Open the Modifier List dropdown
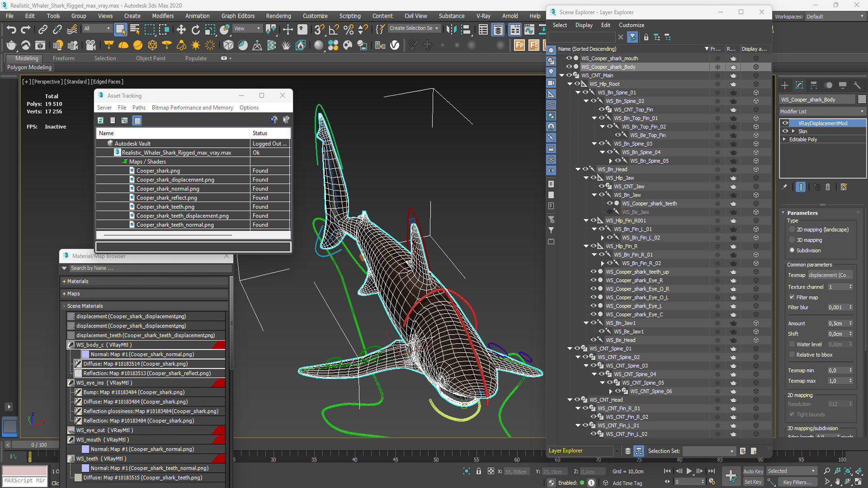Viewport: 868px width, 488px height. click(822, 112)
